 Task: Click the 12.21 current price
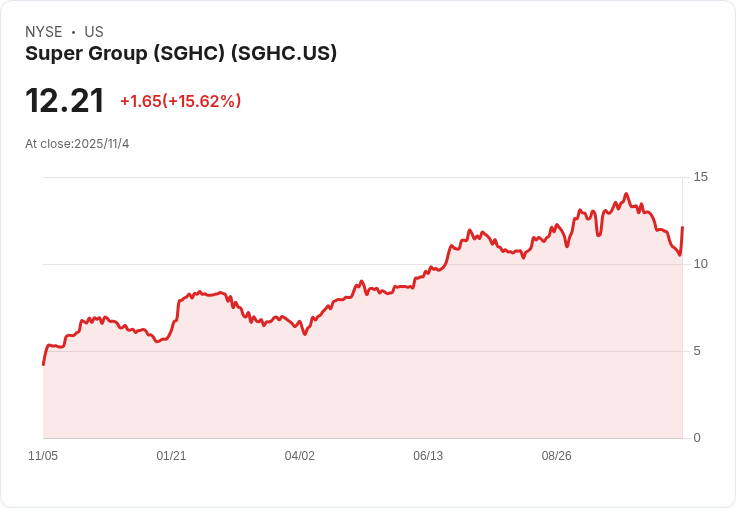pos(65,101)
